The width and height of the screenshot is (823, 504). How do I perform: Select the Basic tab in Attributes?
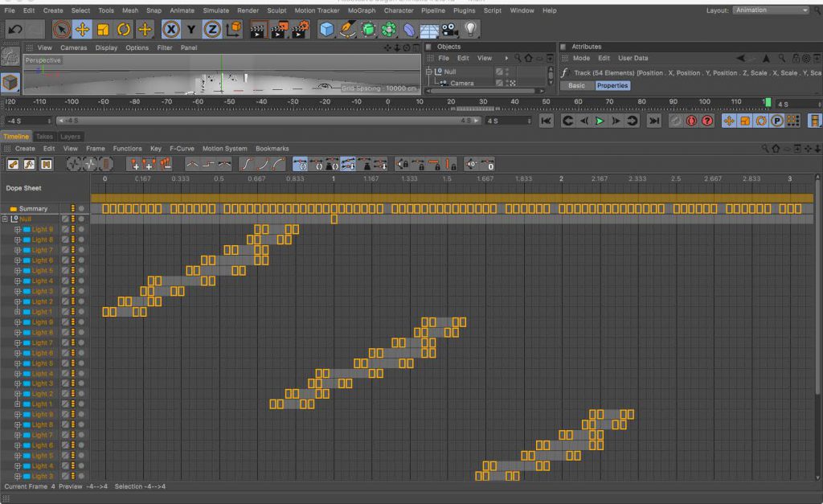[576, 85]
